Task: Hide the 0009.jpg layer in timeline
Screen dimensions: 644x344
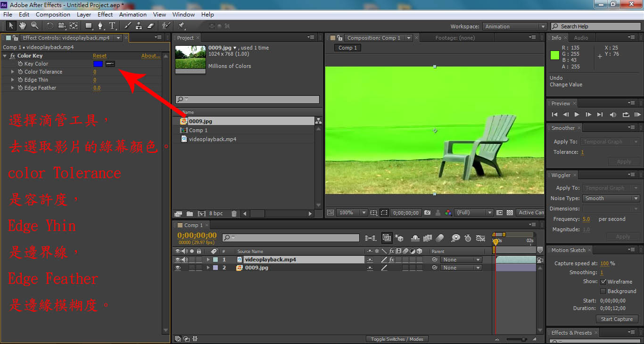Action: [x=178, y=268]
